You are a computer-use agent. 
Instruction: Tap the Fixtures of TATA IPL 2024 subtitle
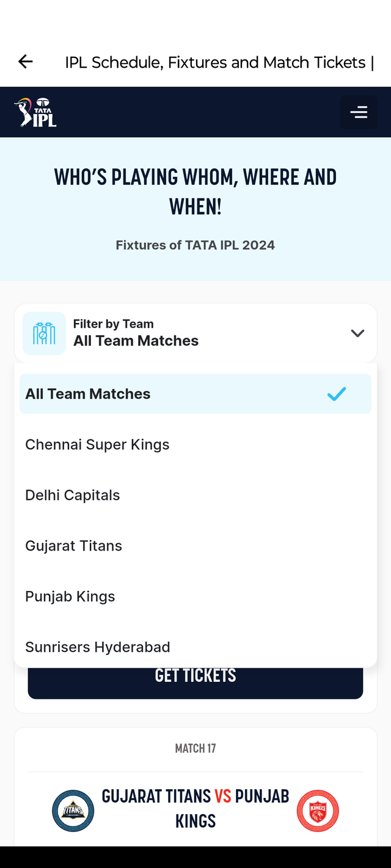pos(195,245)
